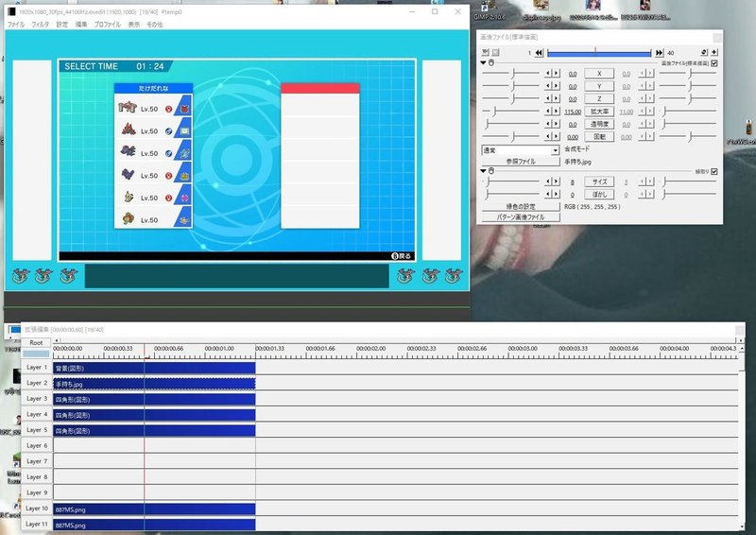Open 縁色の設定 border color button
Viewport: 756px width, 535px height.
coord(521,206)
